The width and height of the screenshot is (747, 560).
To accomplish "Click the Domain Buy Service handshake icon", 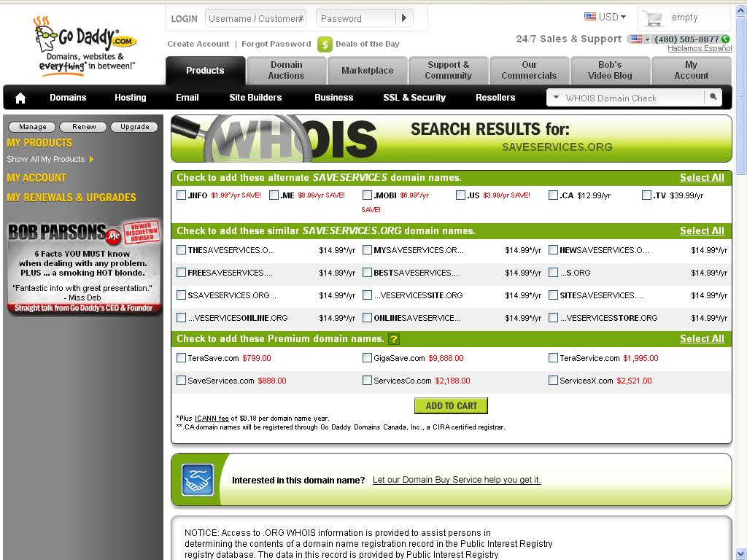I will (198, 480).
